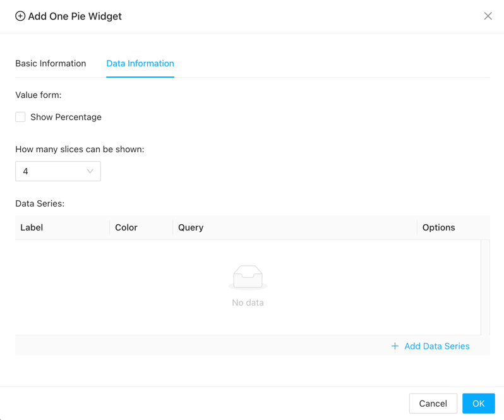Click the Label column header
This screenshot has height=420, width=504.
(32, 227)
